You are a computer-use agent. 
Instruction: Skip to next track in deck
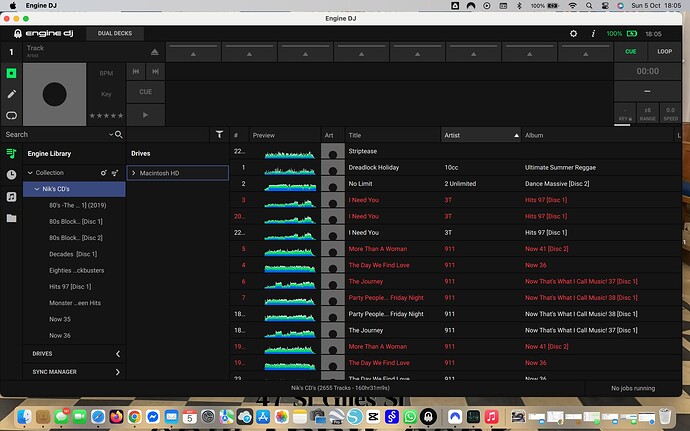point(156,71)
